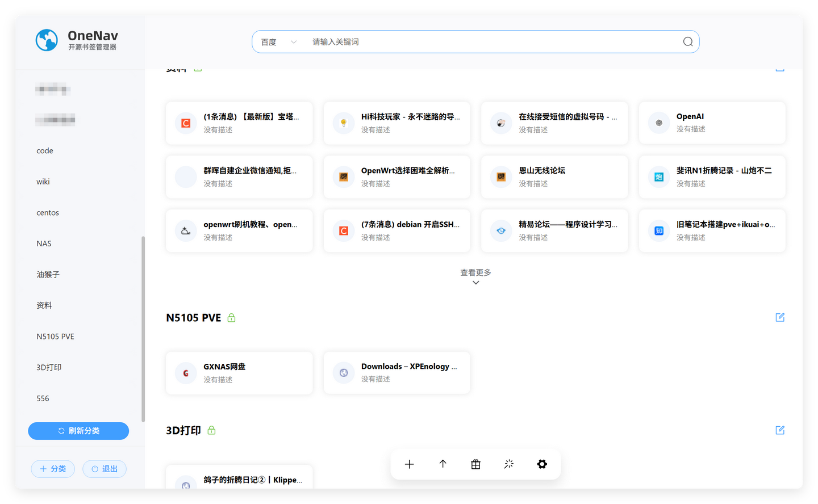Open the 百度 search engine dropdown
This screenshot has width=818, height=504.
(277, 41)
